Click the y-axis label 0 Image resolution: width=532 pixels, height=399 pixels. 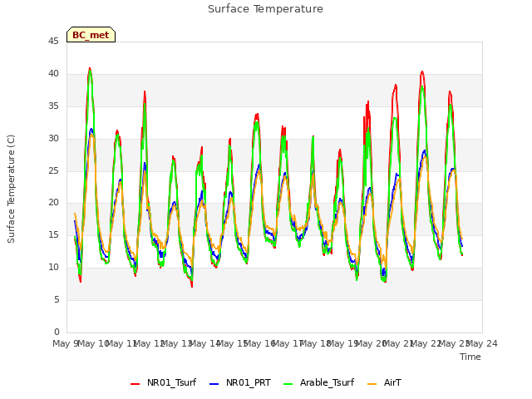pyautogui.click(x=57, y=332)
